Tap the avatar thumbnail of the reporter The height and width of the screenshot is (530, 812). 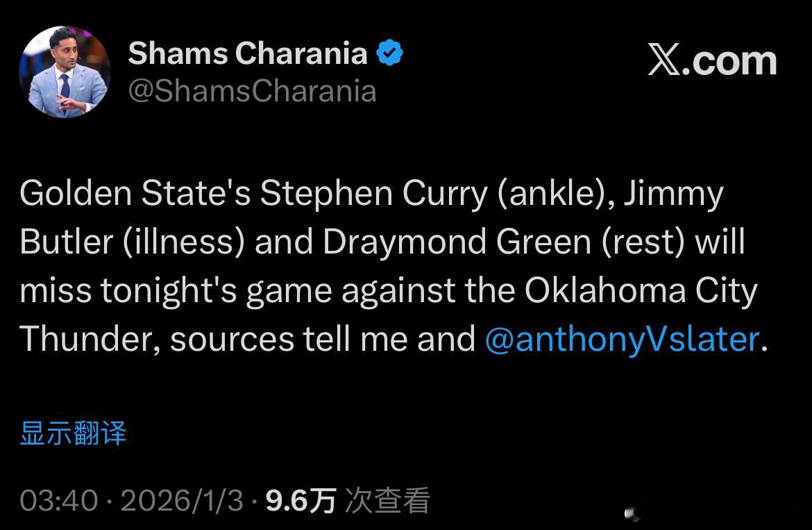click(64, 70)
